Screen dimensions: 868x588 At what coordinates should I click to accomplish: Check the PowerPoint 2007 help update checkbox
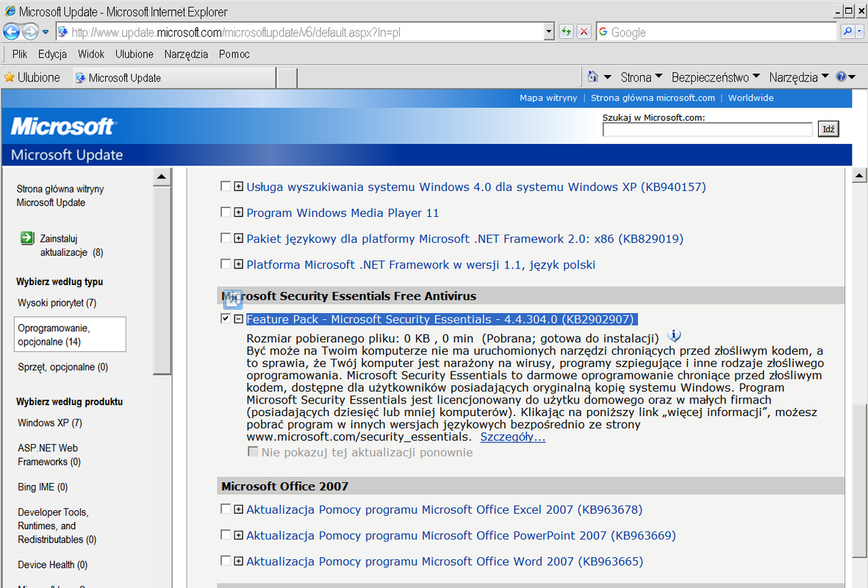(226, 535)
